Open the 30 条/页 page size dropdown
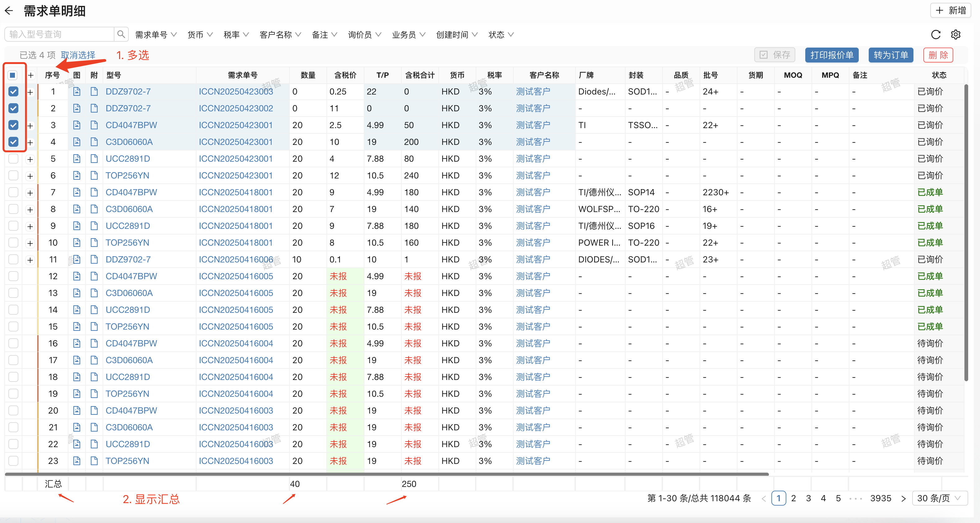Viewport: 980px width, 523px height. pyautogui.click(x=939, y=498)
